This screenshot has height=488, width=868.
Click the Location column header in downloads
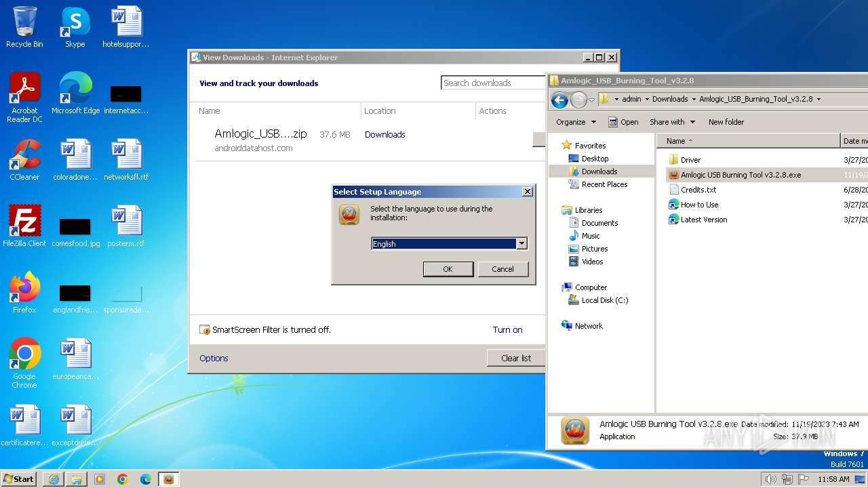(x=418, y=111)
